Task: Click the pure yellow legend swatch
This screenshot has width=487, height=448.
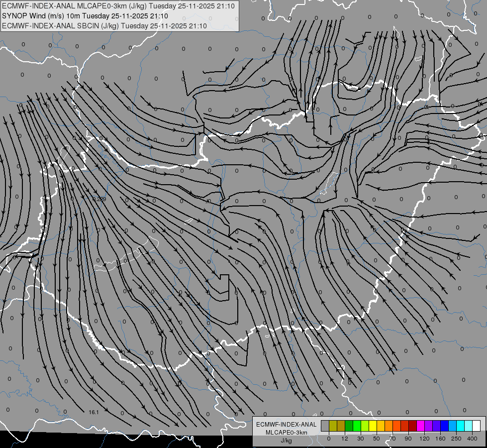Action: [373, 426]
